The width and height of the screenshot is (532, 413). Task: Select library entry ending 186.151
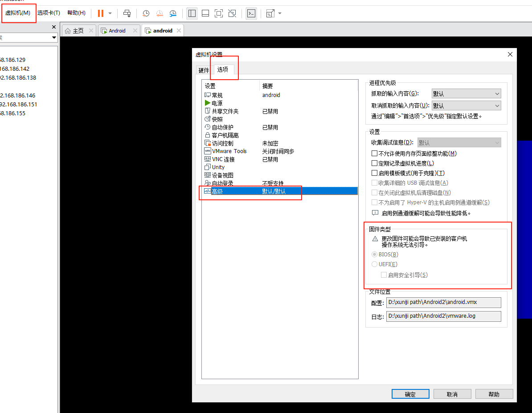pyautogui.click(x=18, y=104)
